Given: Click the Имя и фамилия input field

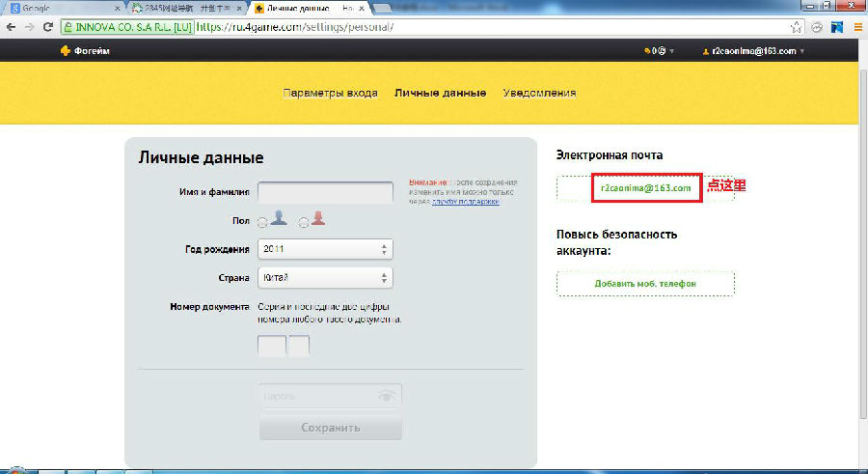Looking at the screenshot, I should pyautogui.click(x=325, y=192).
